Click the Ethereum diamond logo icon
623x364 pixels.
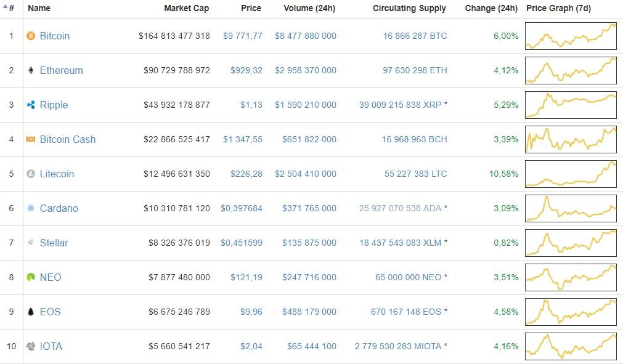click(31, 70)
